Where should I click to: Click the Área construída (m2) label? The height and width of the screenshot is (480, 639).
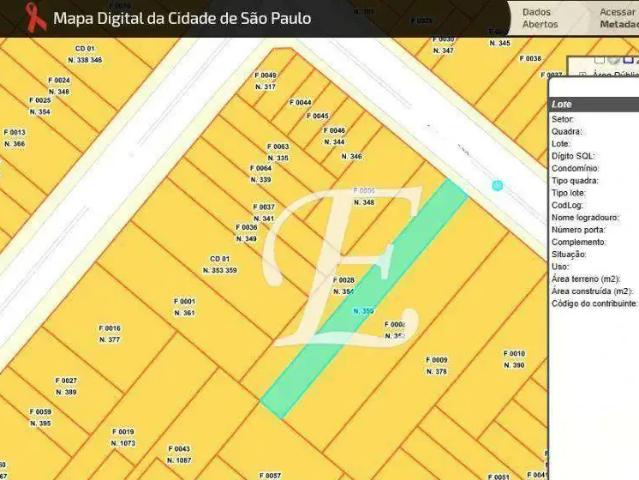593,291
